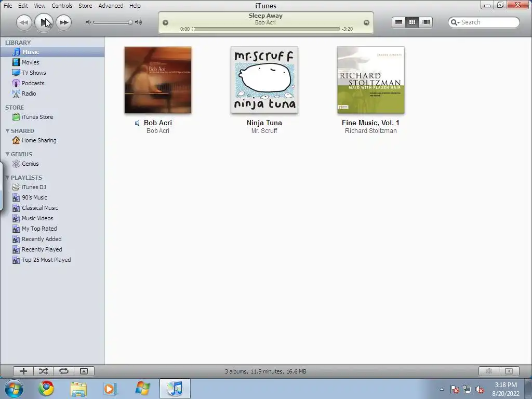Open the Recently Added playlist
The width and height of the screenshot is (532, 399).
click(x=52, y=239)
